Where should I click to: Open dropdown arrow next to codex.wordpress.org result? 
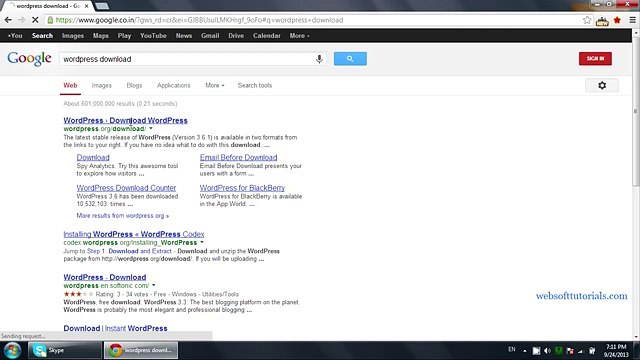coord(202,242)
